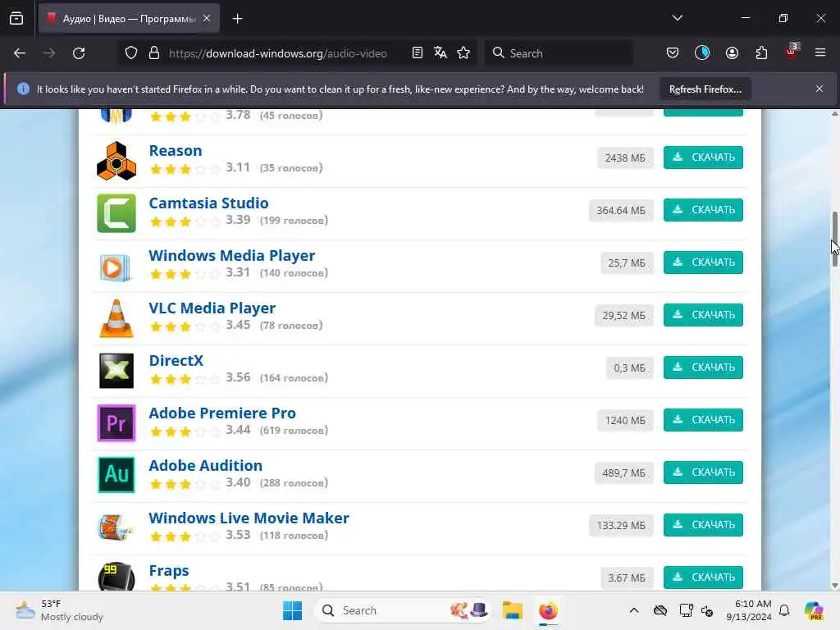
Task: Download Windows Live Movie Maker СКАЧАТЬ
Action: [703, 525]
